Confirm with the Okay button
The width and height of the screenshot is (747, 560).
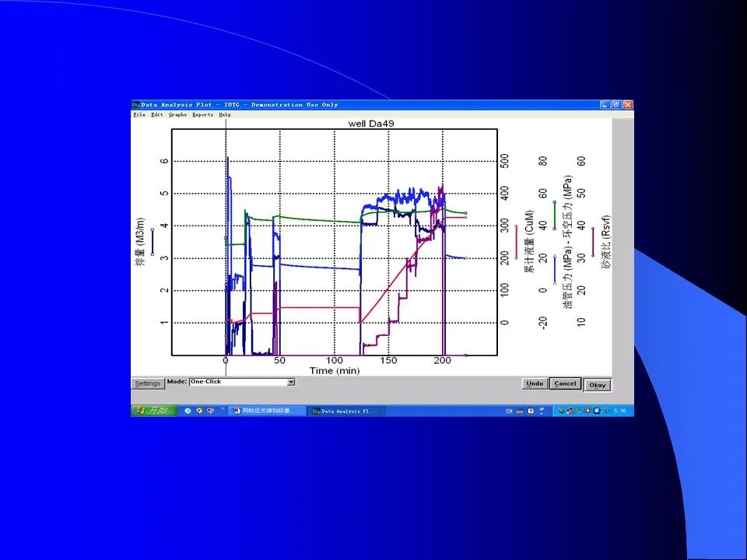(598, 385)
